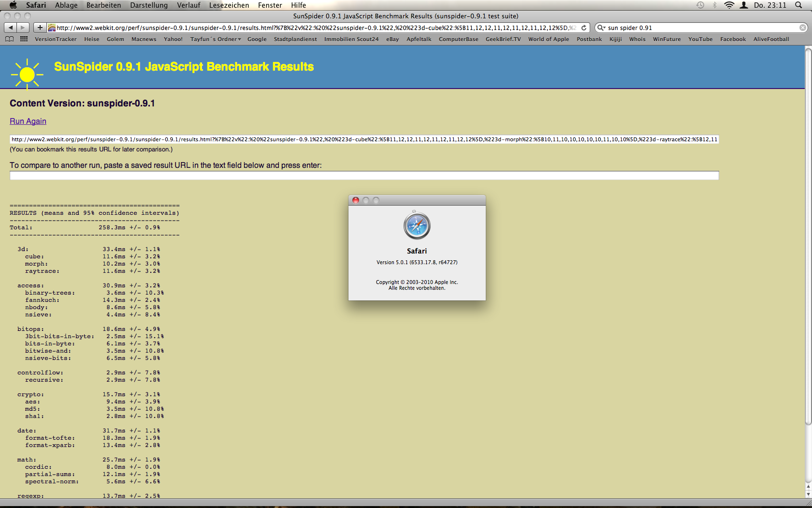This screenshot has height=508, width=812.
Task: Click the vertical page scrollbar
Action: 808,237
